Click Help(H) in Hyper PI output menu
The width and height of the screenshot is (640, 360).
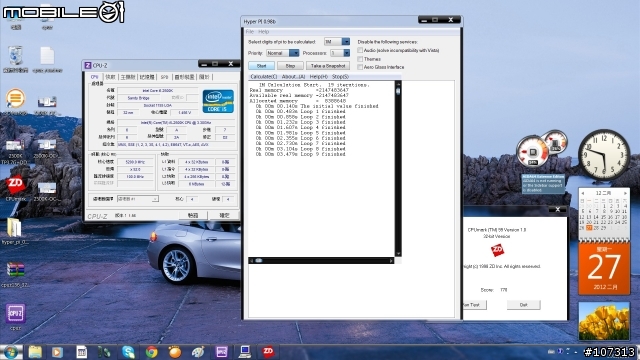point(318,77)
